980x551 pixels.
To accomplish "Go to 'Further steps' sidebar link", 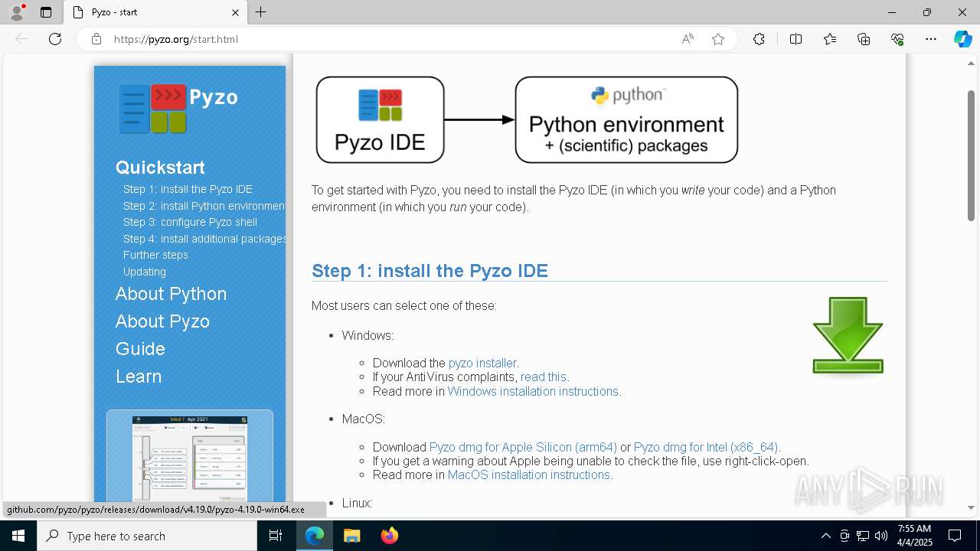I will (x=155, y=255).
